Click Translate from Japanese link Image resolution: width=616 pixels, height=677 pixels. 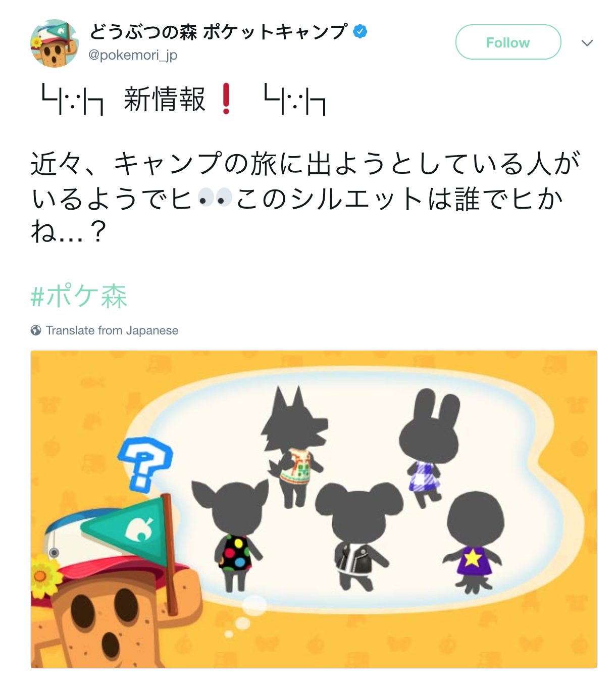pyautogui.click(x=112, y=330)
